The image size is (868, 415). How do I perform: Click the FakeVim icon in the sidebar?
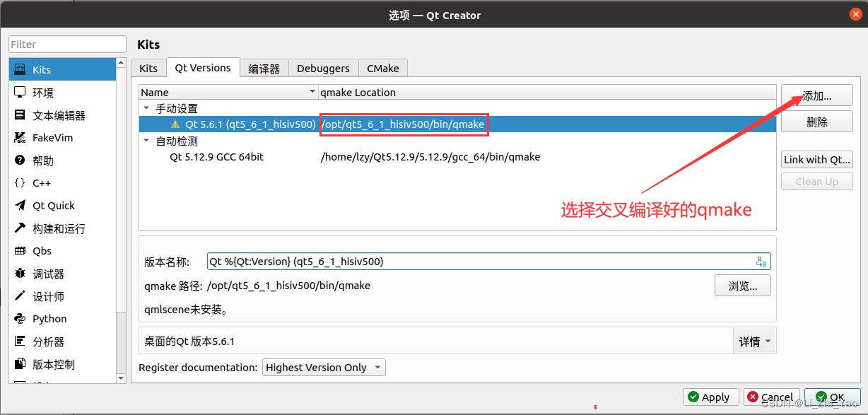coord(20,137)
